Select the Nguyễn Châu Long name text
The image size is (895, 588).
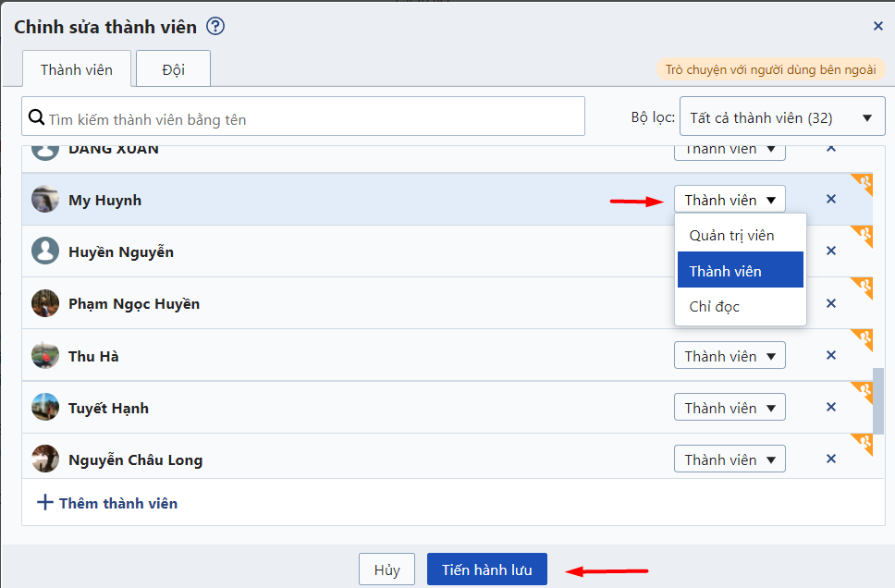(x=136, y=460)
